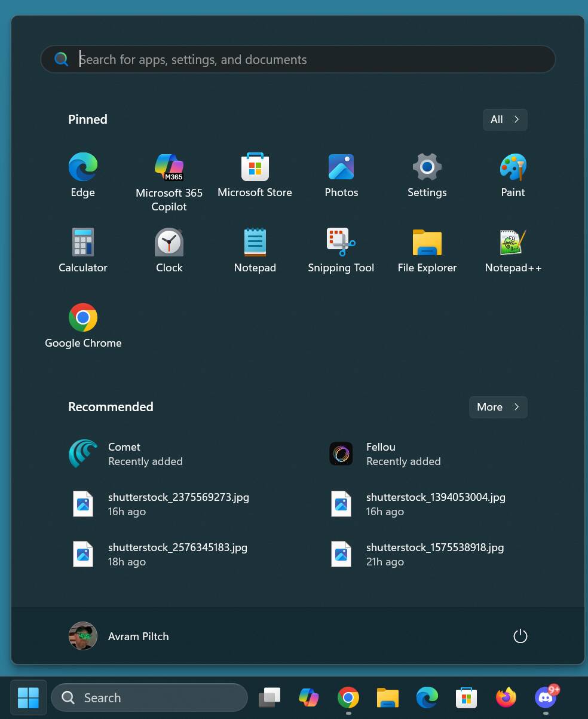Open the power options menu
The height and width of the screenshot is (719, 588).
point(520,636)
